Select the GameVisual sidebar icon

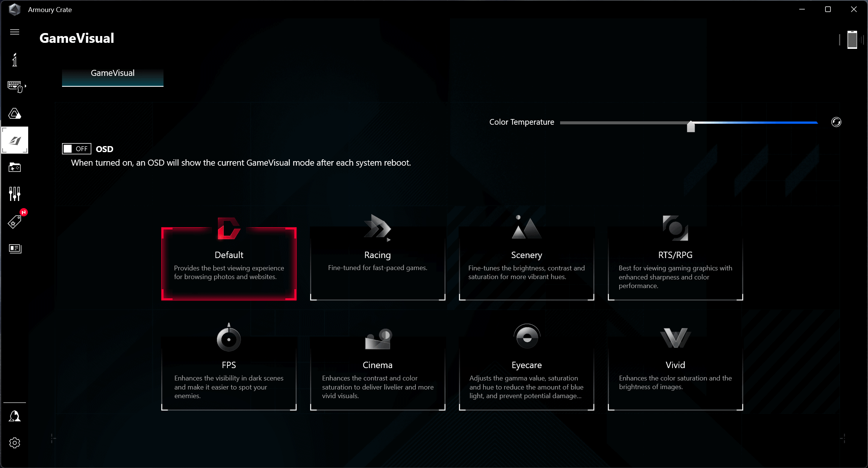(x=15, y=140)
